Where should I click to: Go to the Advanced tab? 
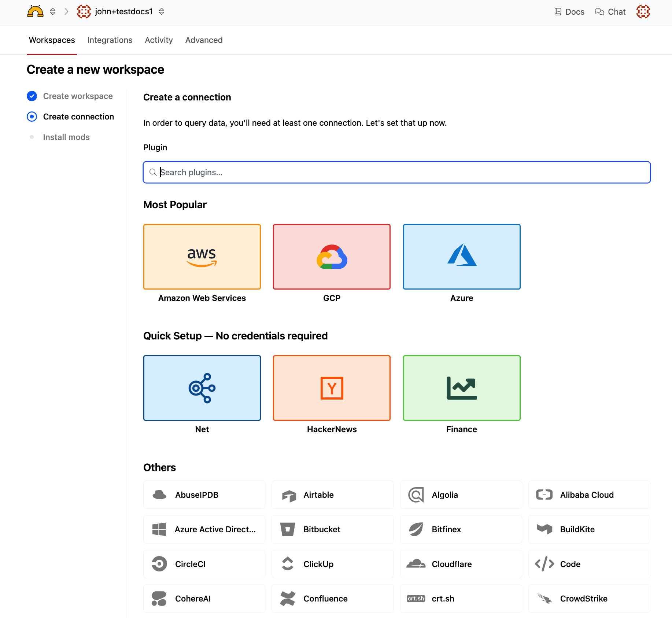tap(204, 40)
